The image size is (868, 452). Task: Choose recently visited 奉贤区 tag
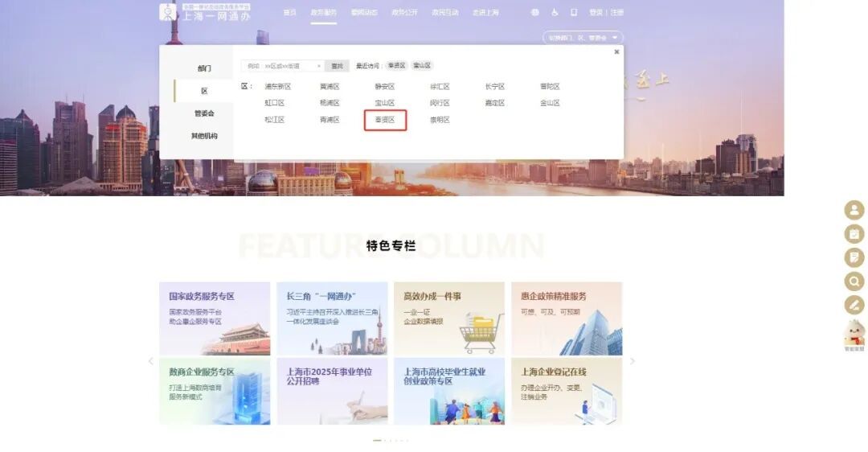click(x=396, y=65)
